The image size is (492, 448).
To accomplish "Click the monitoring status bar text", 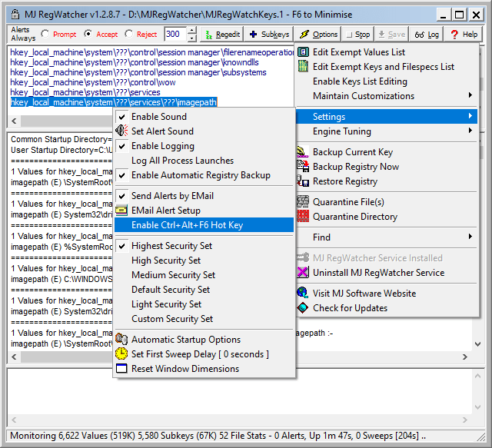I will click(218, 436).
